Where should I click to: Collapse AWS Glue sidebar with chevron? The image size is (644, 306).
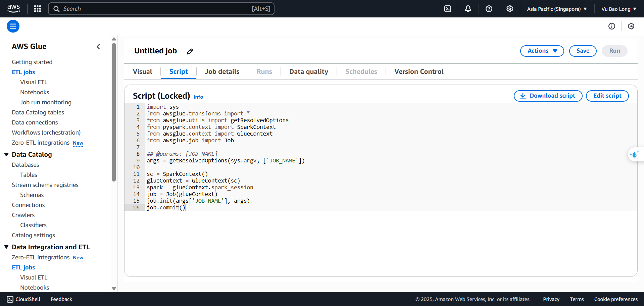coord(98,47)
